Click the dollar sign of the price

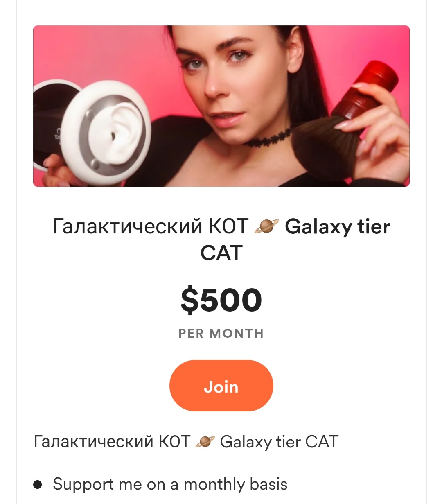(190, 300)
